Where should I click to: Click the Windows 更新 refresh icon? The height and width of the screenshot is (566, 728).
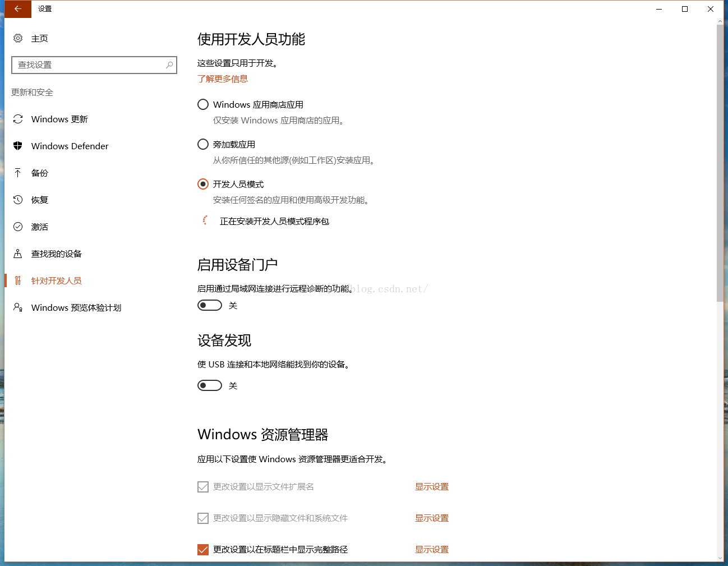click(x=18, y=119)
